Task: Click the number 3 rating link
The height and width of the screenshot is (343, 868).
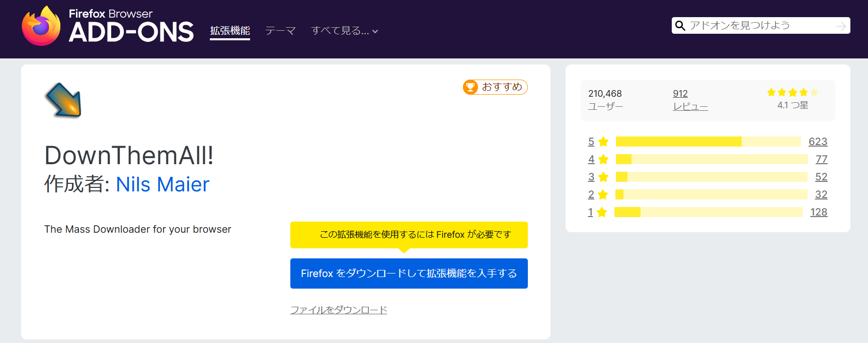Action: tap(591, 177)
